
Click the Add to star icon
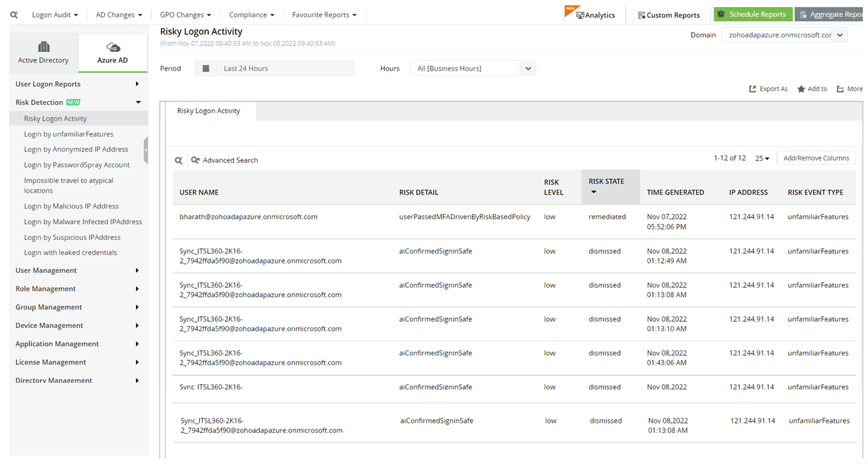[801, 89]
